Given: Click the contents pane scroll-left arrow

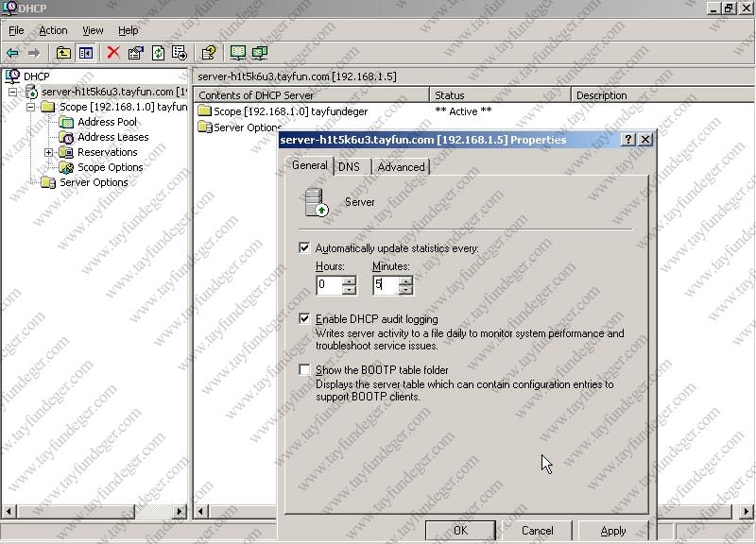Looking at the screenshot, I should point(200,511).
